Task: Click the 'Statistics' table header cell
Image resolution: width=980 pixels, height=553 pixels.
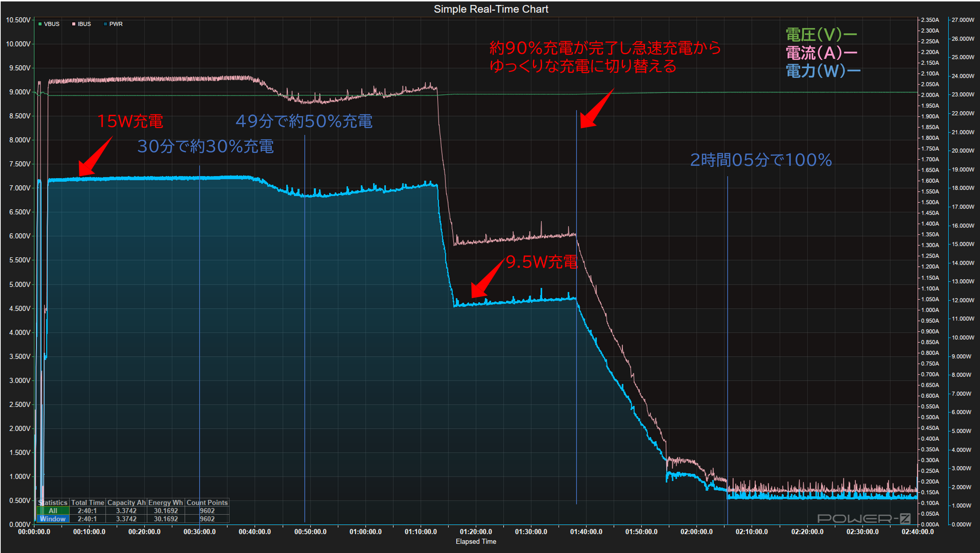Action: pyautogui.click(x=53, y=502)
